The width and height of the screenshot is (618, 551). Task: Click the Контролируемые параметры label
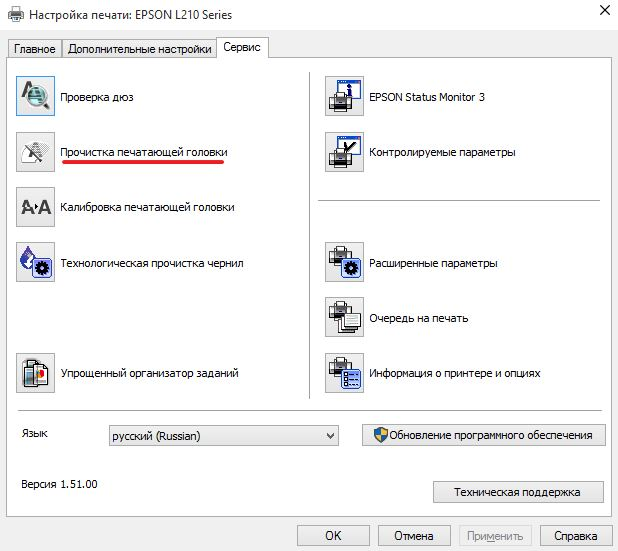click(442, 153)
